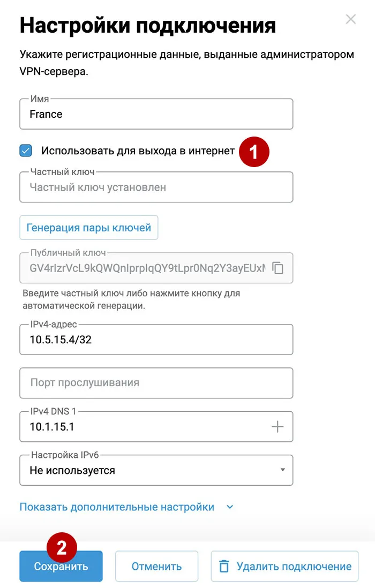Click Удалить подключение

284,566
